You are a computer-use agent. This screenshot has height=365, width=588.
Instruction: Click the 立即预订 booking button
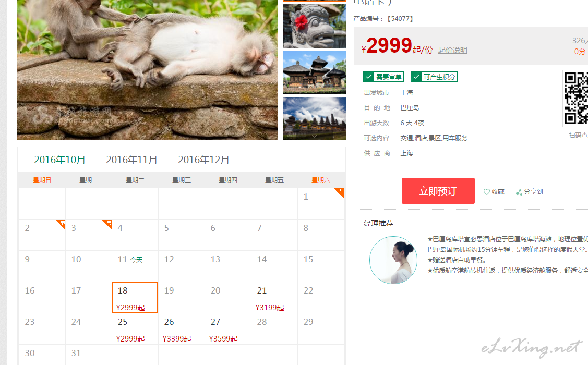[x=438, y=191]
